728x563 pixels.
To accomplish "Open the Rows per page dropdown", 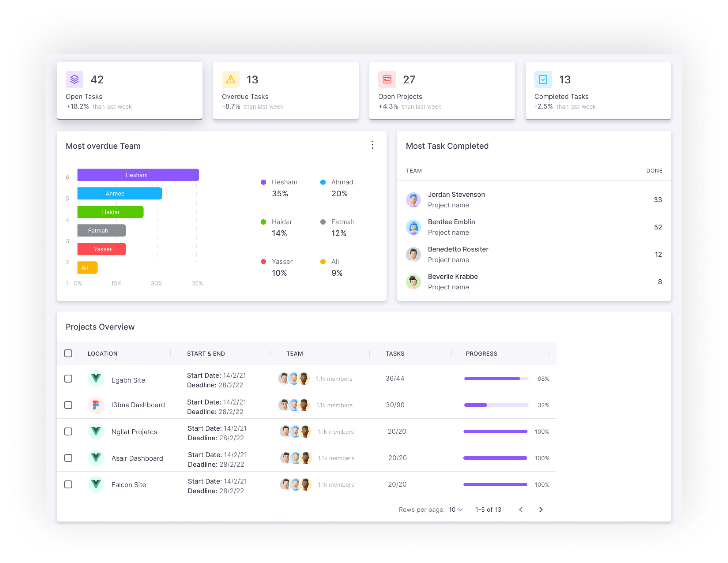I will point(455,509).
